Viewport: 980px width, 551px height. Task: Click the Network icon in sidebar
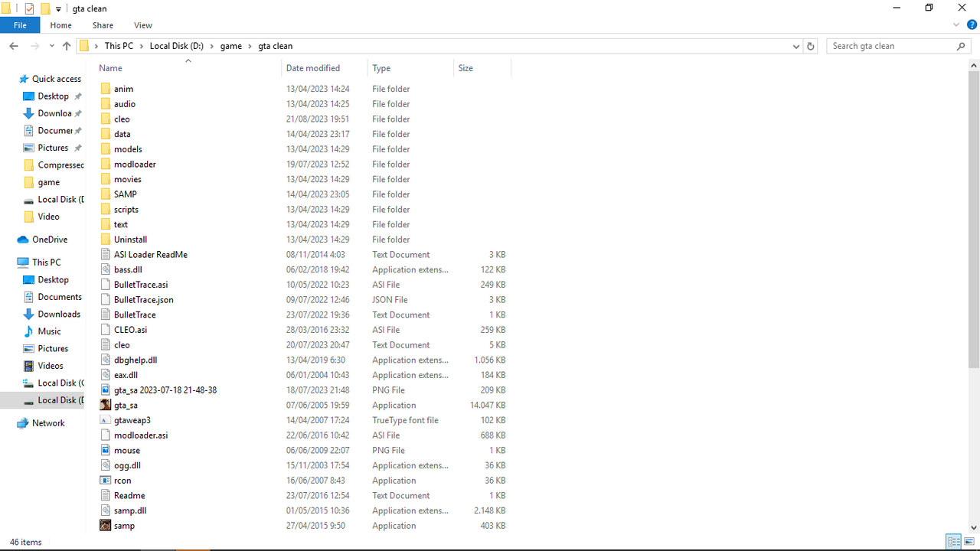coord(23,423)
